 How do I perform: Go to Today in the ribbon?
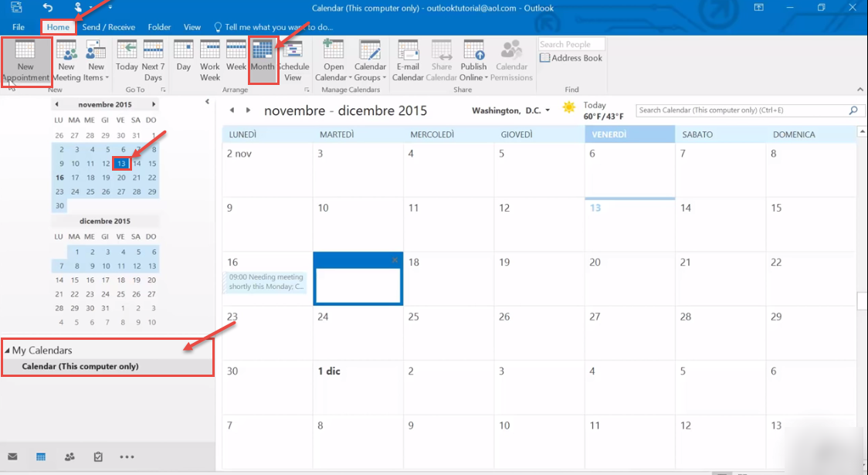click(127, 56)
